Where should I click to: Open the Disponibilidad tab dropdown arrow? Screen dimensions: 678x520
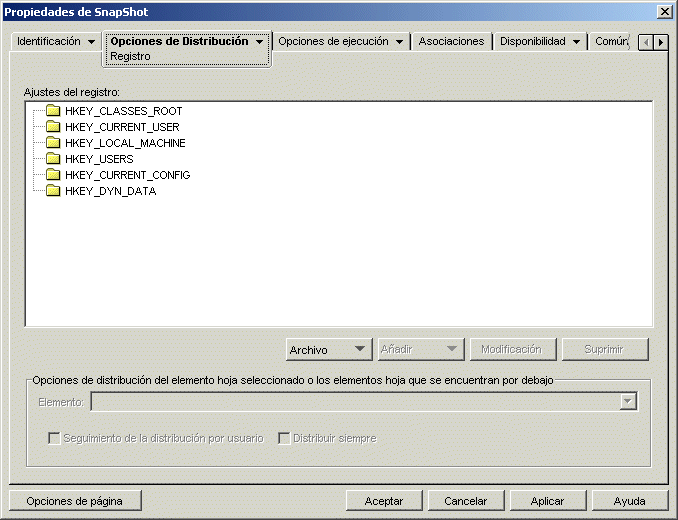pyautogui.click(x=576, y=42)
